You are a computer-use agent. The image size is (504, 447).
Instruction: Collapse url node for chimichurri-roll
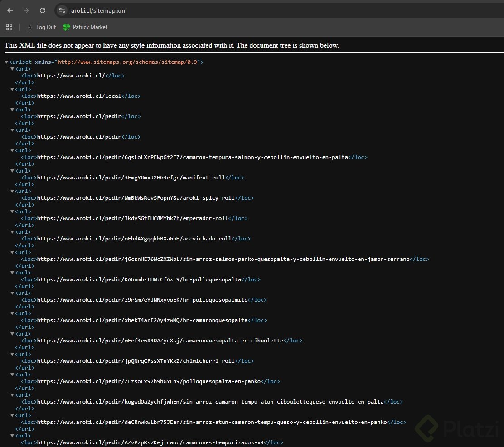(12, 354)
